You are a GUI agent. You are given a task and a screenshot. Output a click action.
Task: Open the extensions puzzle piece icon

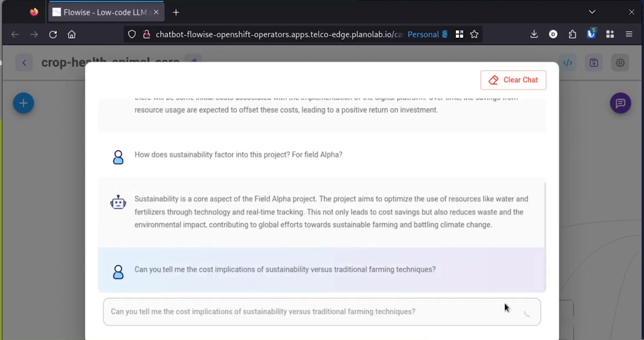572,34
